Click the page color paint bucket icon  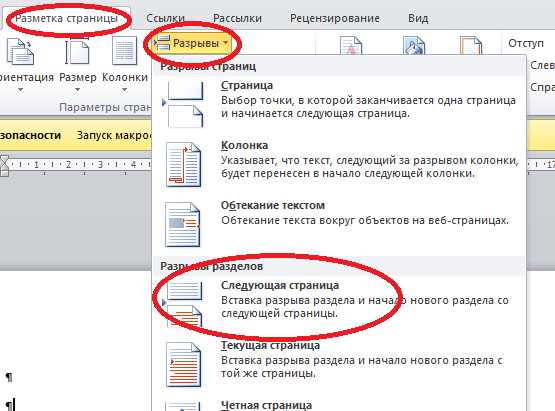point(414,45)
